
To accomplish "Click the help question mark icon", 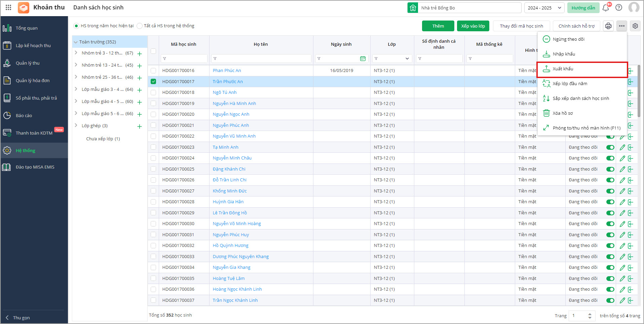I will tap(619, 8).
